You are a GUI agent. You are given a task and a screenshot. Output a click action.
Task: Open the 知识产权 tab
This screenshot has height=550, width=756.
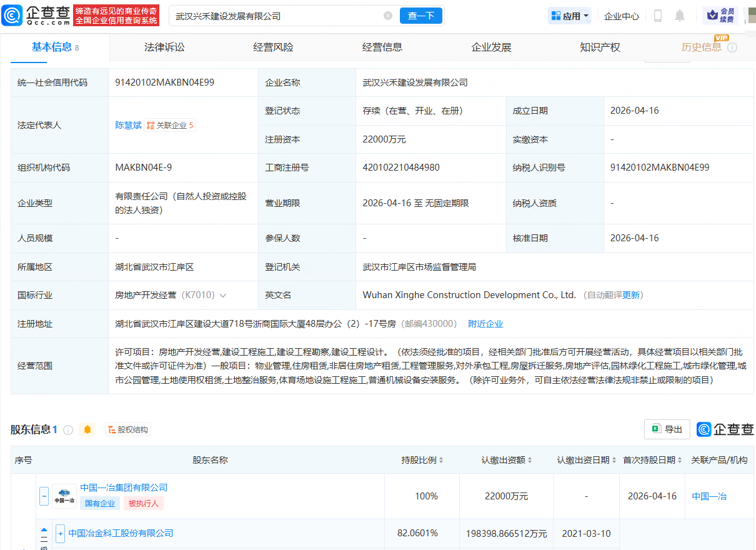pos(599,46)
